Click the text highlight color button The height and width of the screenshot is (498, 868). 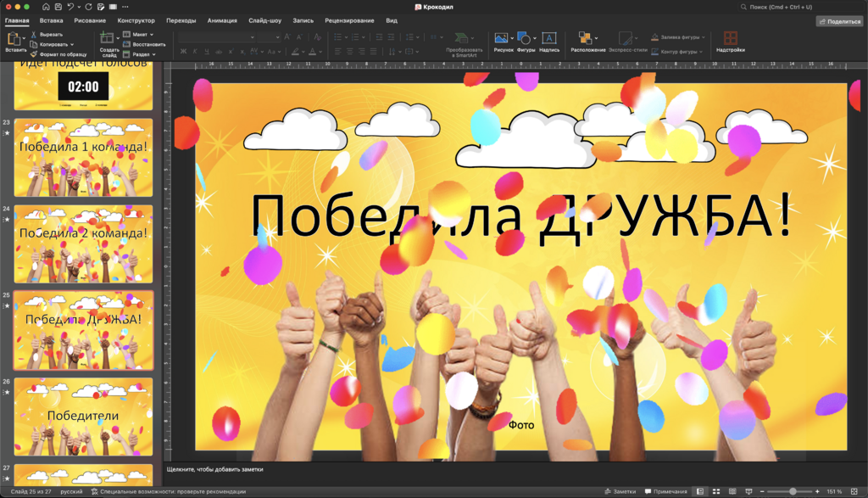pos(296,52)
